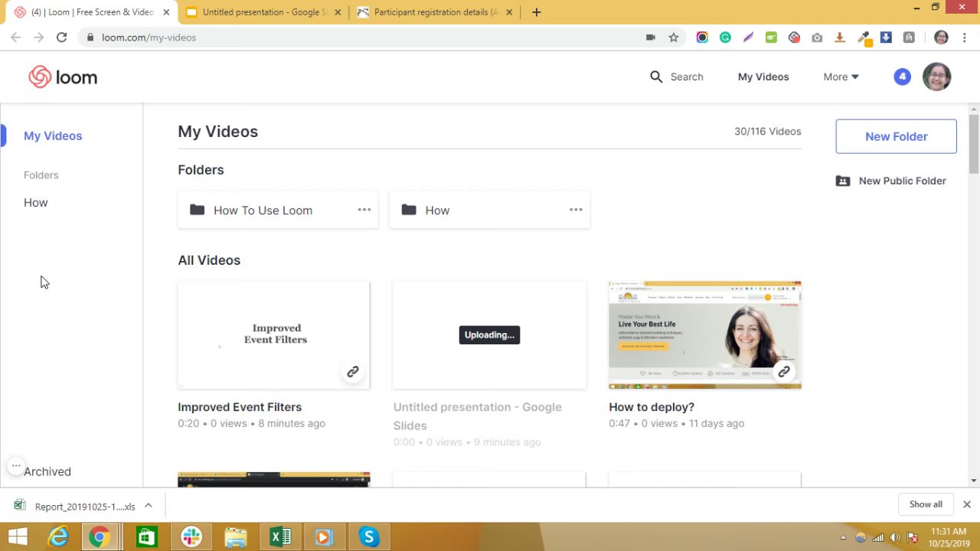Select My Videos in top navigation

(763, 77)
